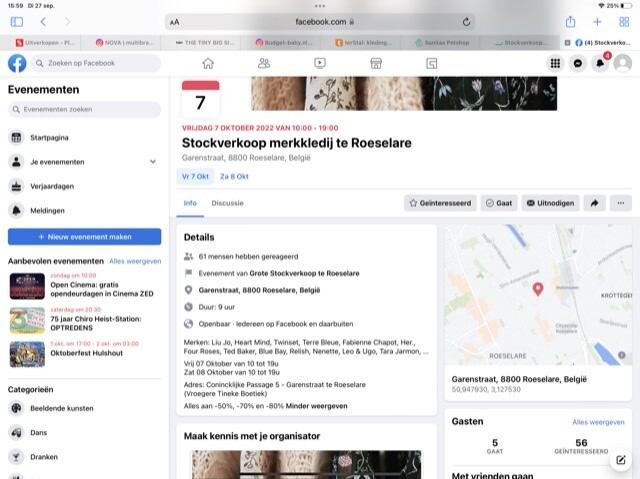Click the event map preview

(538, 295)
